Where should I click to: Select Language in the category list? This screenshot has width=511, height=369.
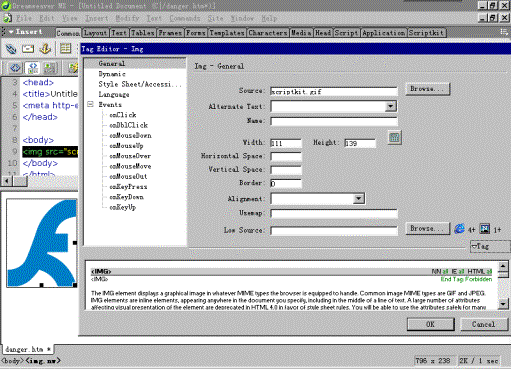click(x=114, y=95)
